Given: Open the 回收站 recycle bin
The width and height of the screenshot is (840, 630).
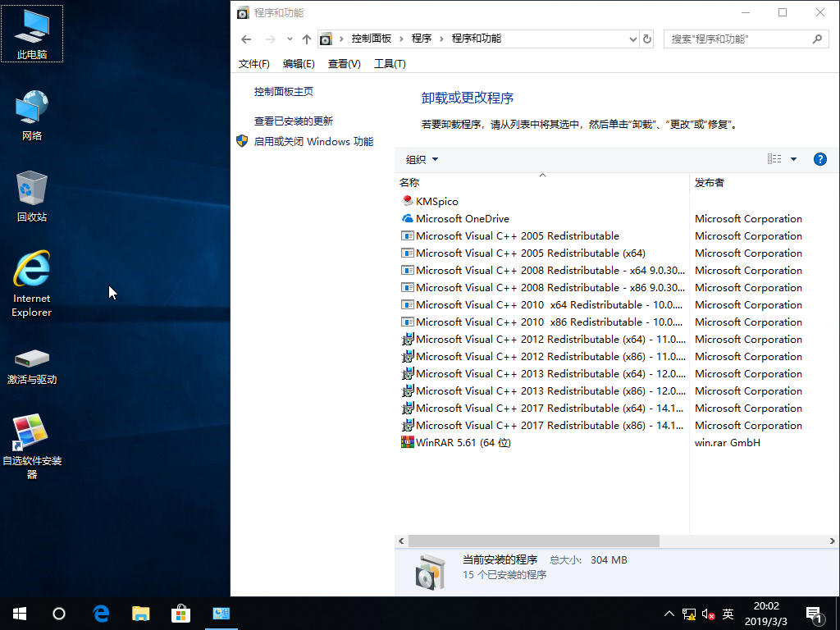Looking at the screenshot, I should (31, 187).
